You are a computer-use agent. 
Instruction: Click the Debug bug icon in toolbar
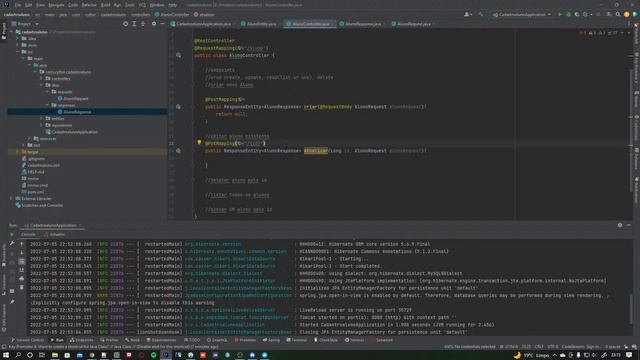point(568,15)
